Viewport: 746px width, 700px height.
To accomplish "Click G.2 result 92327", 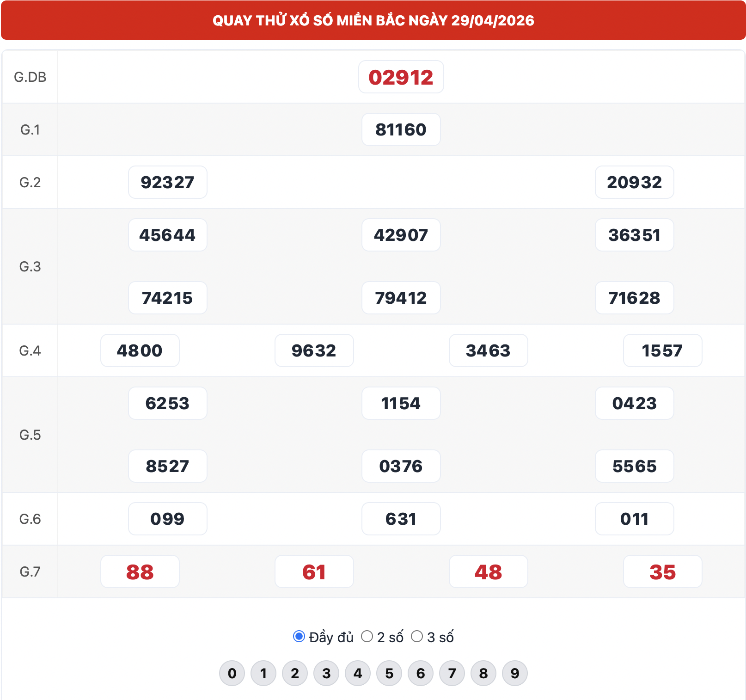I will click(x=168, y=182).
